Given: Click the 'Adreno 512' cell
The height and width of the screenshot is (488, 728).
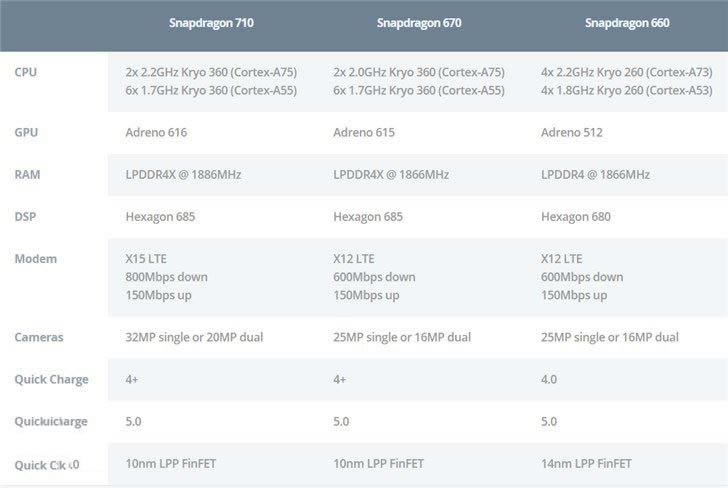Looking at the screenshot, I should [x=572, y=132].
